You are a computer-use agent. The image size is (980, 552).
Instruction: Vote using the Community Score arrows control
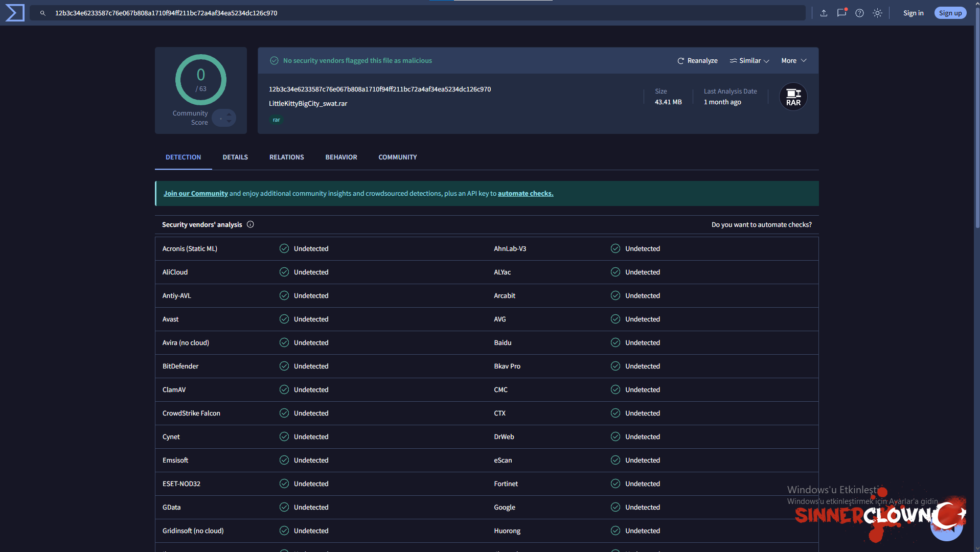(224, 118)
